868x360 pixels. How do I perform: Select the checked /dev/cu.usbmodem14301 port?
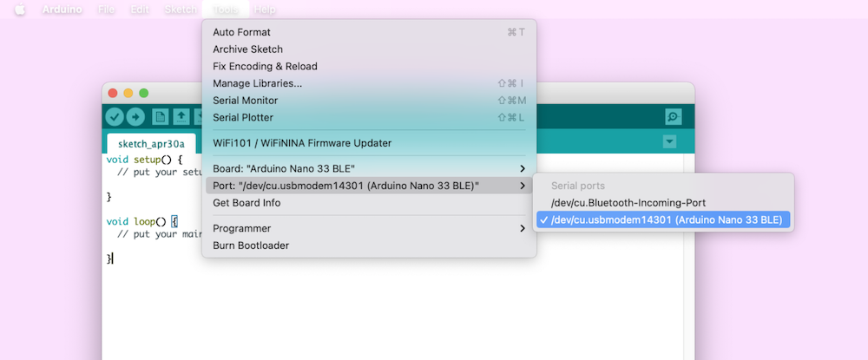(x=663, y=220)
